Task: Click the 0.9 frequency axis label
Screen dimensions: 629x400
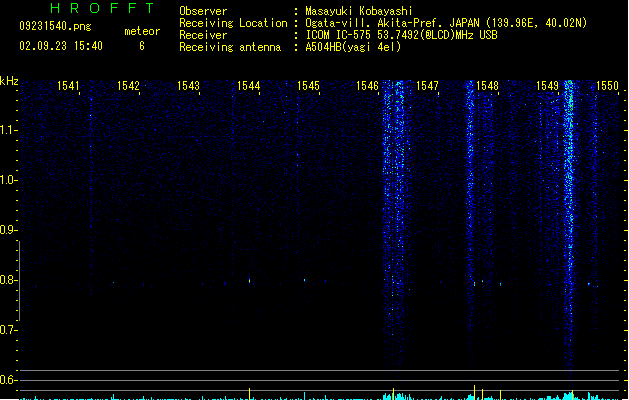Action: click(8, 230)
